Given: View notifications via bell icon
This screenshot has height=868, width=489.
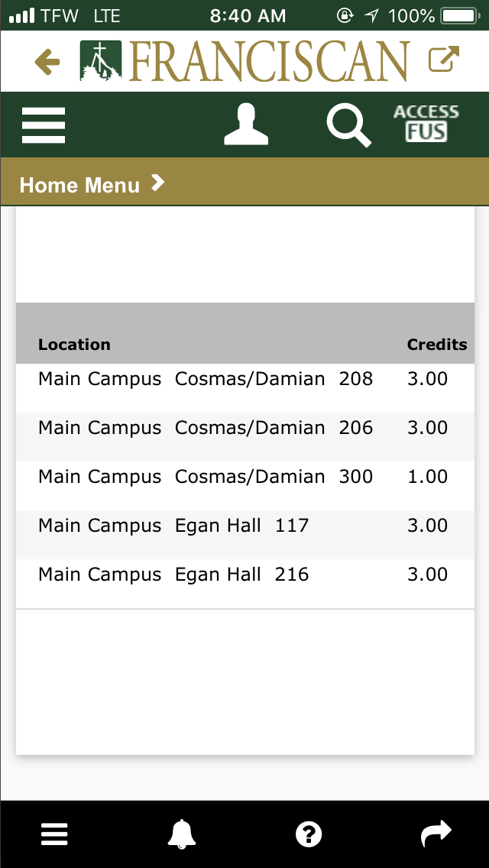Looking at the screenshot, I should 182,834.
